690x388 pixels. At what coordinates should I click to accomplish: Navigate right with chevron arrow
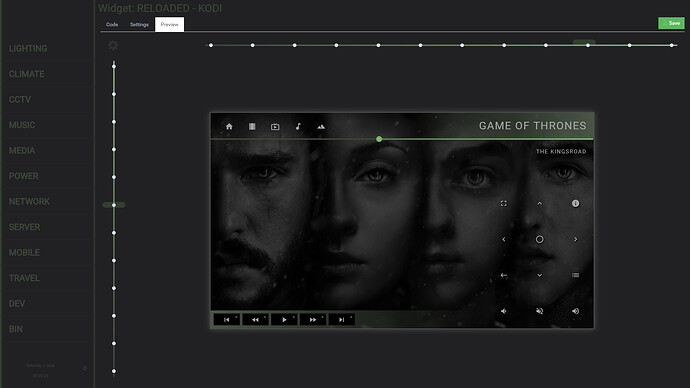(575, 239)
